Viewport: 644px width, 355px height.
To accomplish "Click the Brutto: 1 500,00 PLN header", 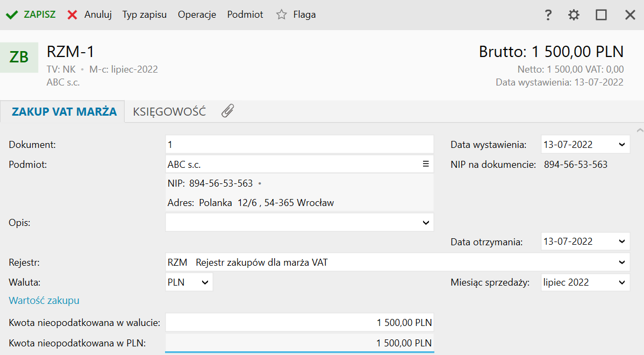I will tap(551, 52).
